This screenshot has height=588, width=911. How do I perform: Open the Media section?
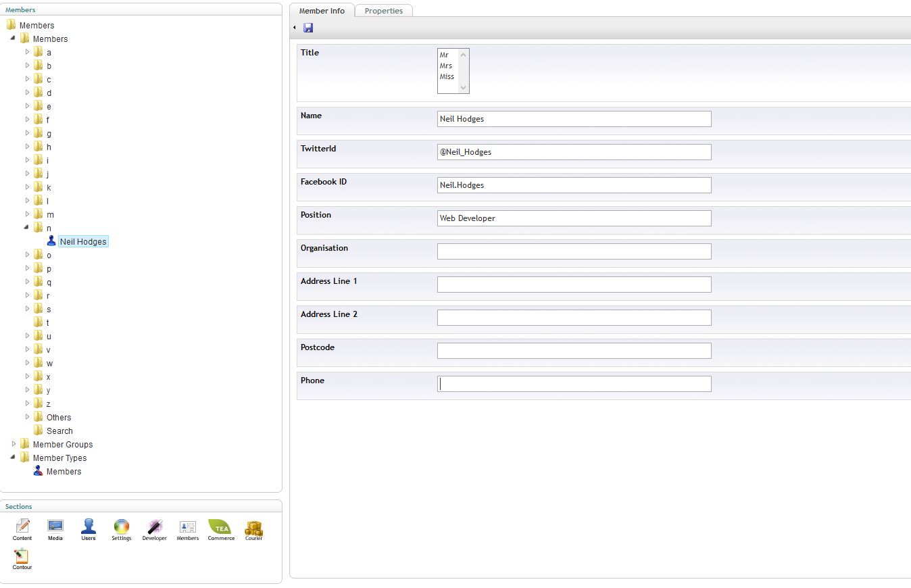[x=55, y=529]
